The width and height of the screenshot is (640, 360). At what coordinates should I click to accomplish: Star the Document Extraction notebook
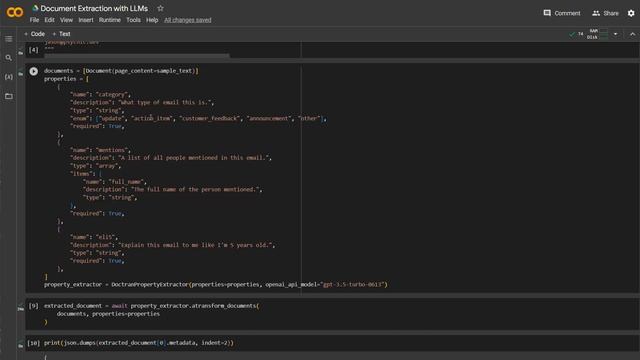click(x=160, y=8)
